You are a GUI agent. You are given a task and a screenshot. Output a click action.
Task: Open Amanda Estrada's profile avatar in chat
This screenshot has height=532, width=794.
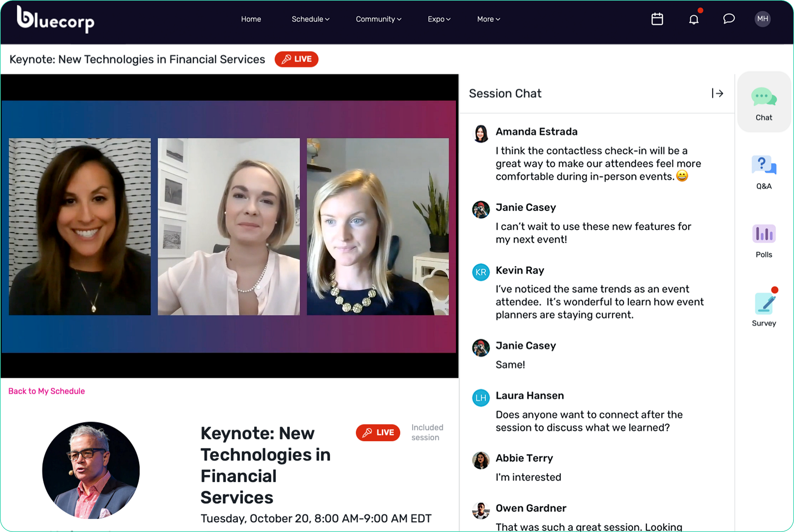point(481,134)
